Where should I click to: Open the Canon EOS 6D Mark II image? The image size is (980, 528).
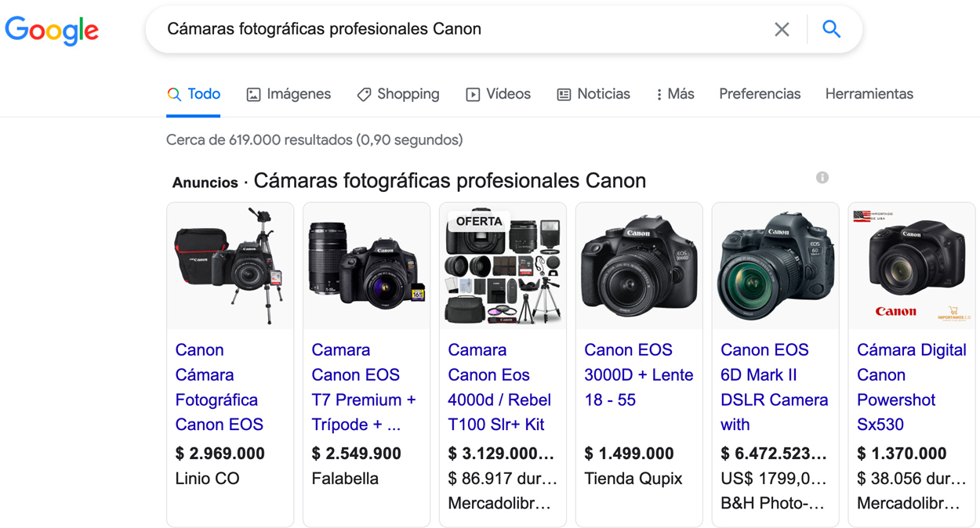coord(776,266)
